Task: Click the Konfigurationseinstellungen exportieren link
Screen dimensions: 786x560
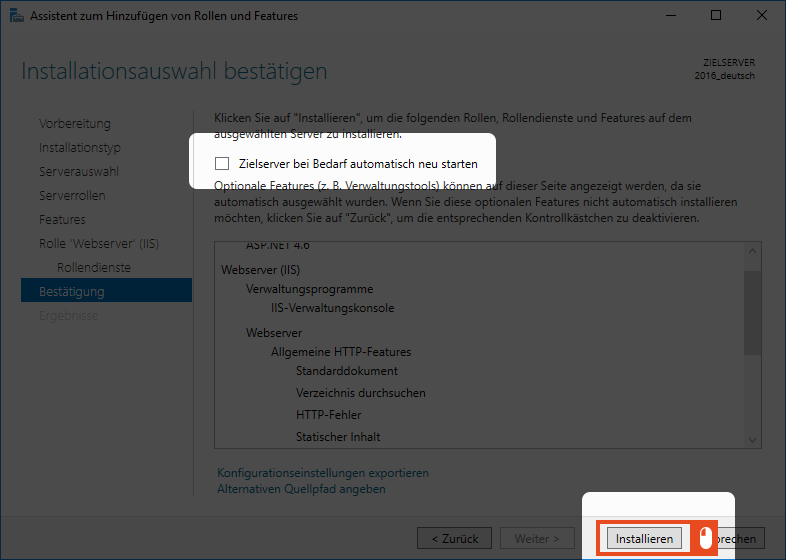Action: 322,473
